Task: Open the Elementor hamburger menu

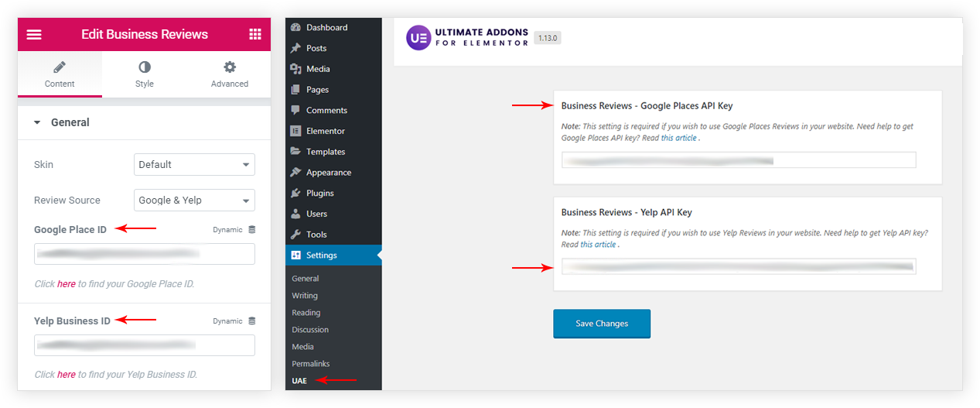Action: tap(34, 34)
